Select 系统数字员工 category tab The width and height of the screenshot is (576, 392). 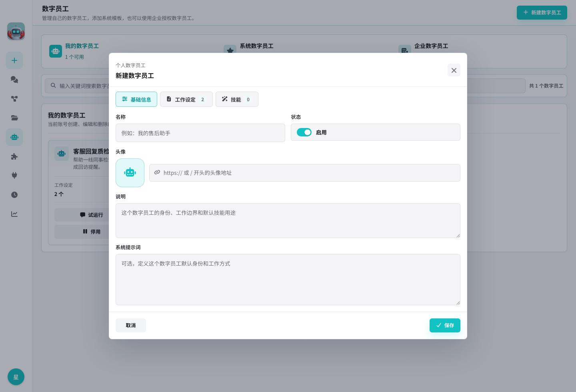coord(256,46)
